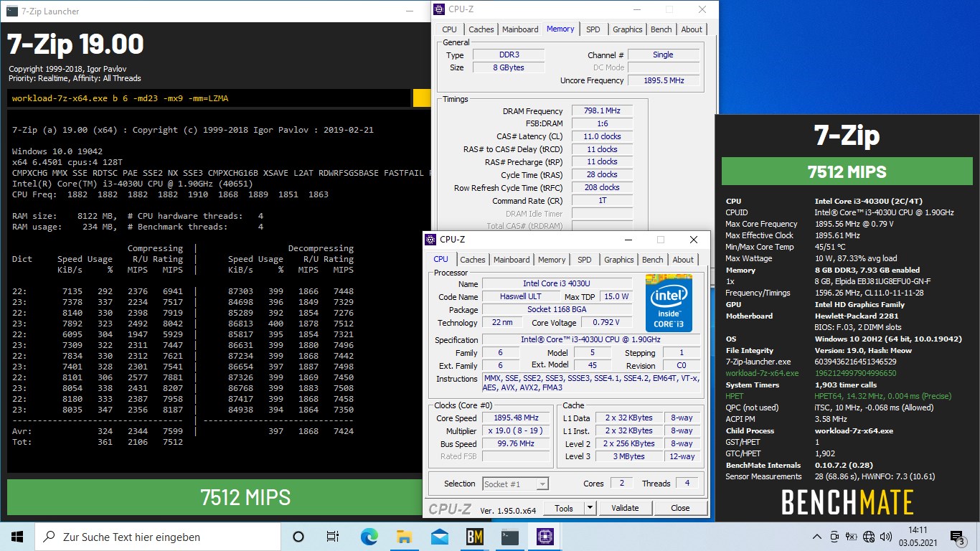Switch to Caches tab in back CPU-Z window

481,29
